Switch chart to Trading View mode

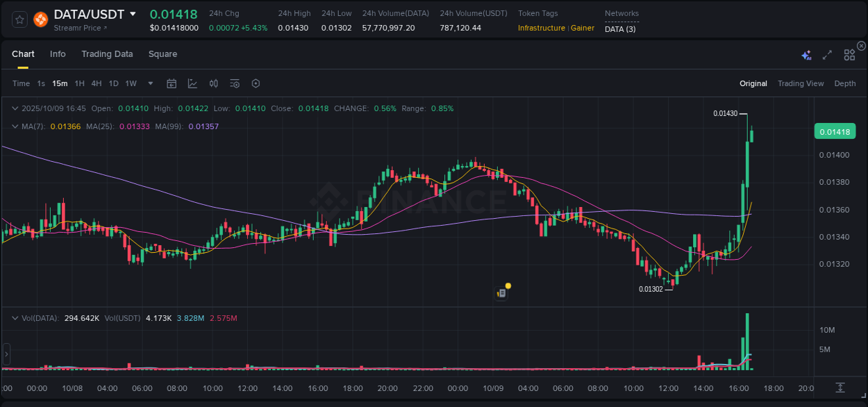(x=801, y=83)
